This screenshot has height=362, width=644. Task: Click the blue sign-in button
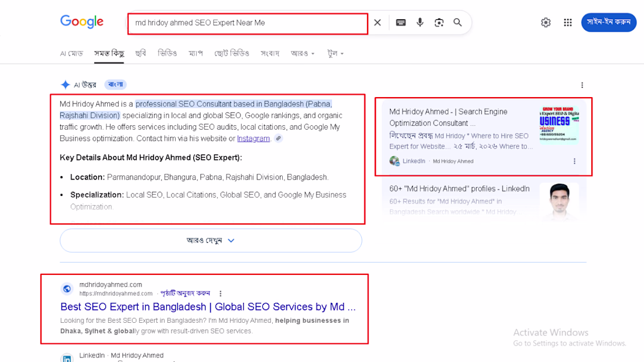coord(609,22)
